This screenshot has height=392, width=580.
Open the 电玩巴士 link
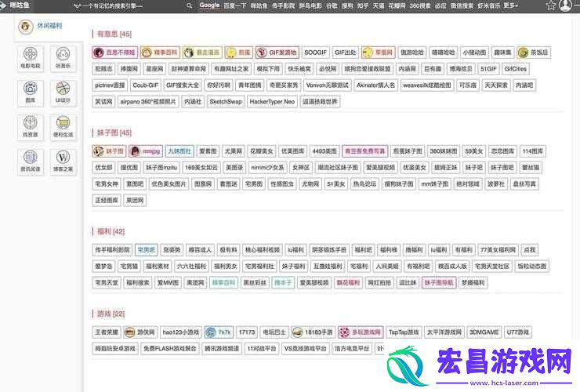pyautogui.click(x=274, y=332)
